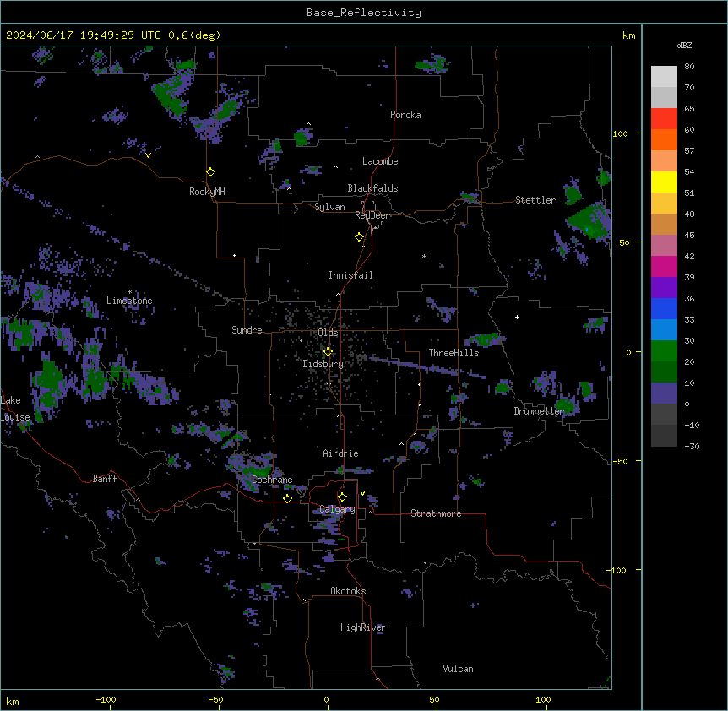Click the Calgary city label

(337, 509)
